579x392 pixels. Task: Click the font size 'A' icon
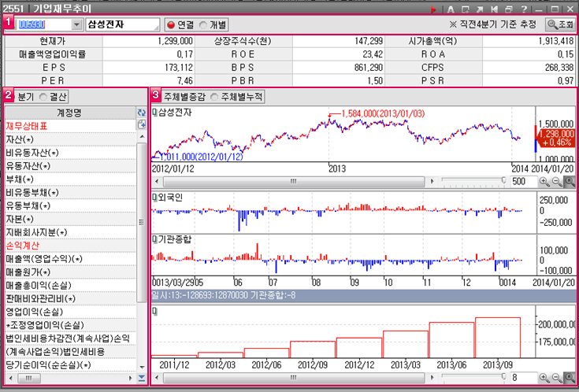click(451, 9)
